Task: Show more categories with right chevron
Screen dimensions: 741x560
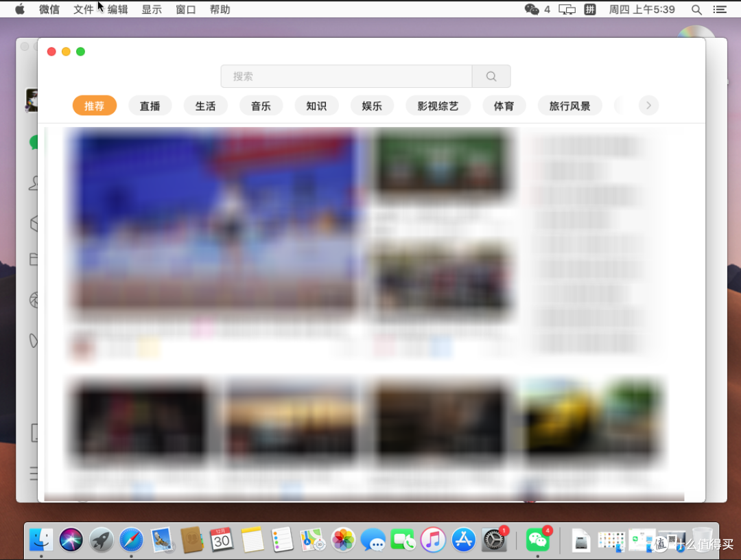Action: point(648,106)
